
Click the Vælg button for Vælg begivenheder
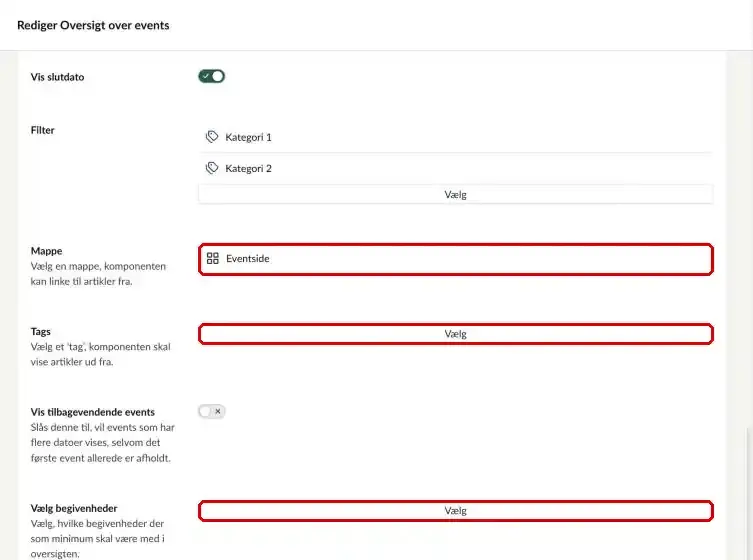(455, 511)
